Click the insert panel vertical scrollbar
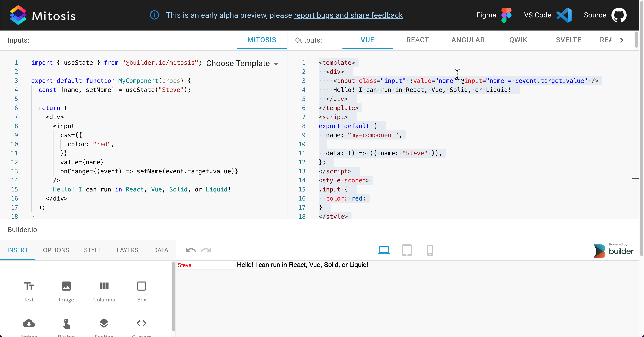This screenshot has height=337, width=644. pyautogui.click(x=173, y=296)
